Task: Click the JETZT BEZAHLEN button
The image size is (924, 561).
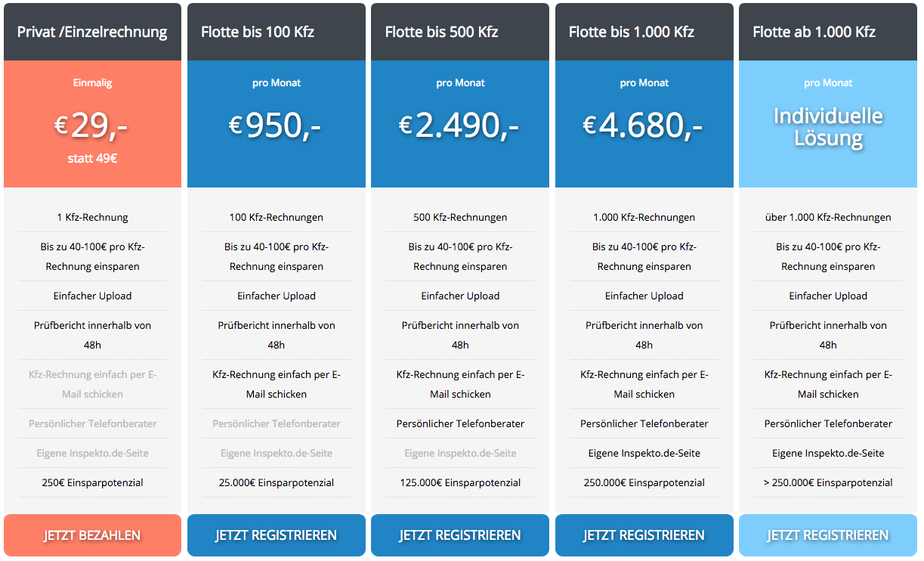Action: (92, 535)
